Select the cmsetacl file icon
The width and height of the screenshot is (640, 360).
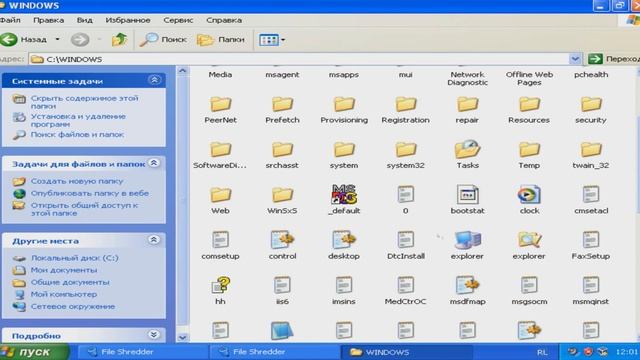click(591, 194)
